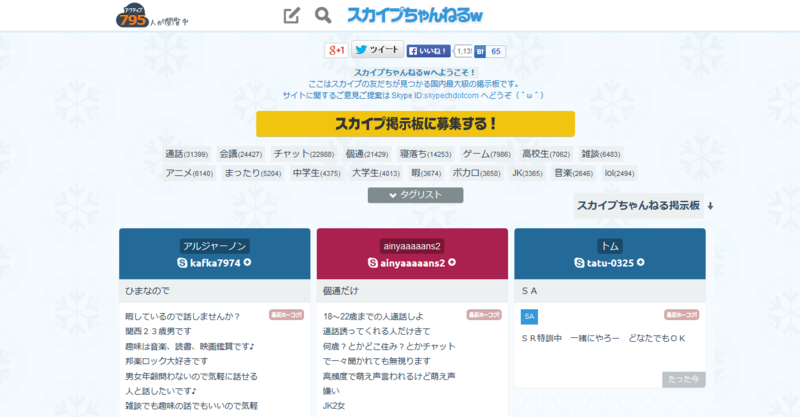800x417 pixels.
Task: Click the 795 active viewers badge
Action: 133,16
